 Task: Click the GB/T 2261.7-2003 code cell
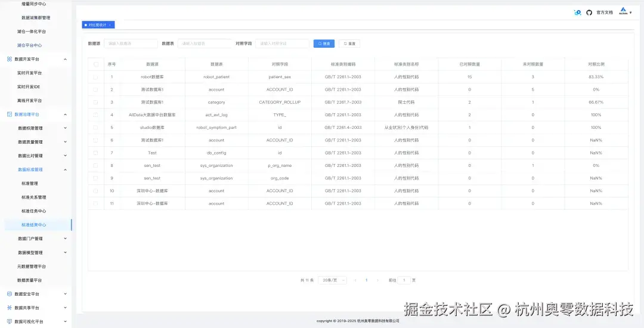(343, 102)
